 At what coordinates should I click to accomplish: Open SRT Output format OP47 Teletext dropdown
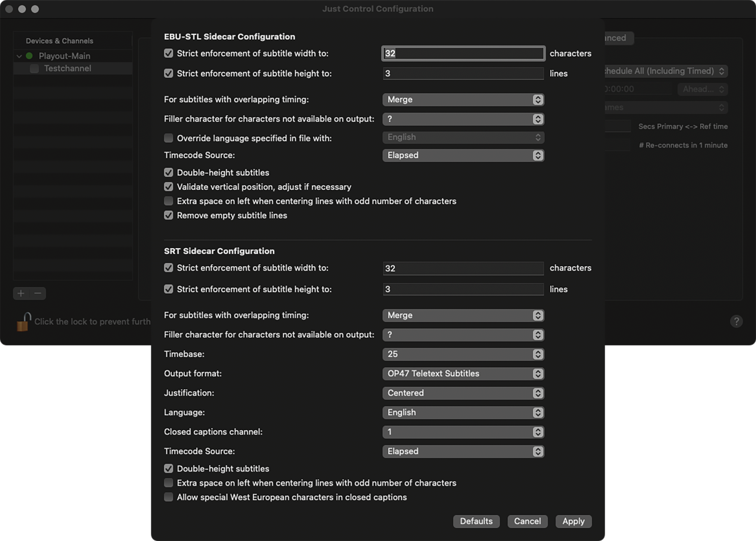tap(463, 374)
